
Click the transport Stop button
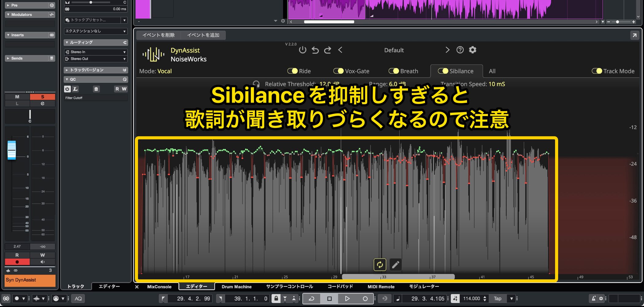point(329,298)
